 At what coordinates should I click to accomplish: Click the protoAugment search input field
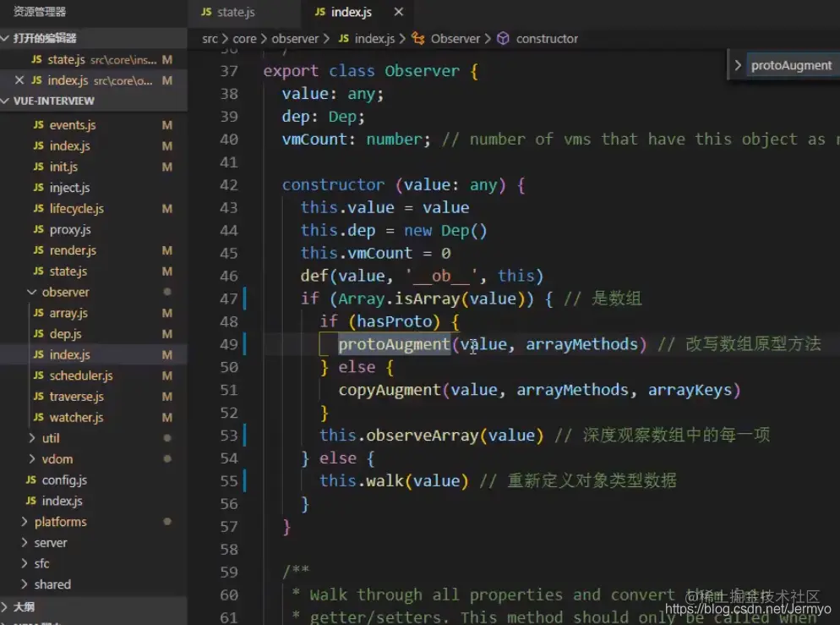tap(793, 65)
